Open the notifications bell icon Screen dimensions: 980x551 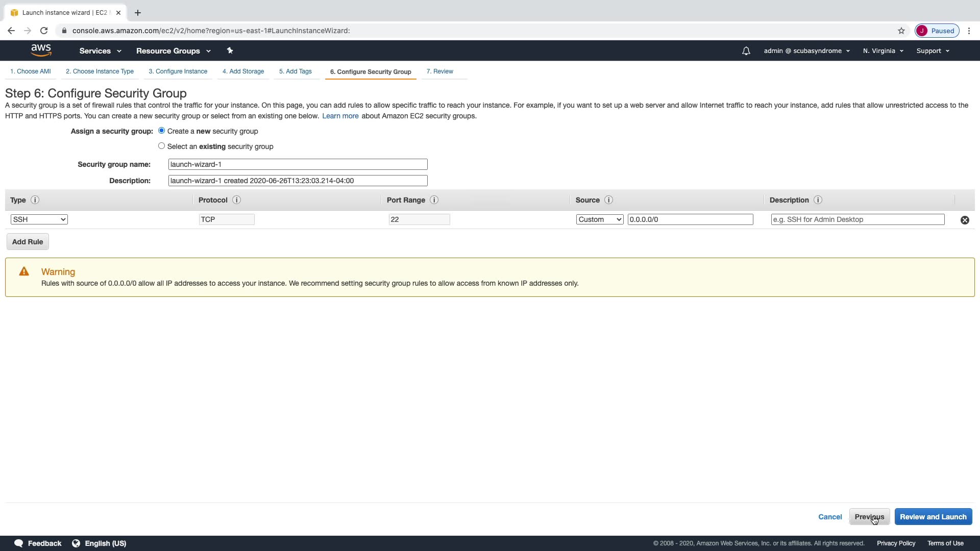coord(746,51)
